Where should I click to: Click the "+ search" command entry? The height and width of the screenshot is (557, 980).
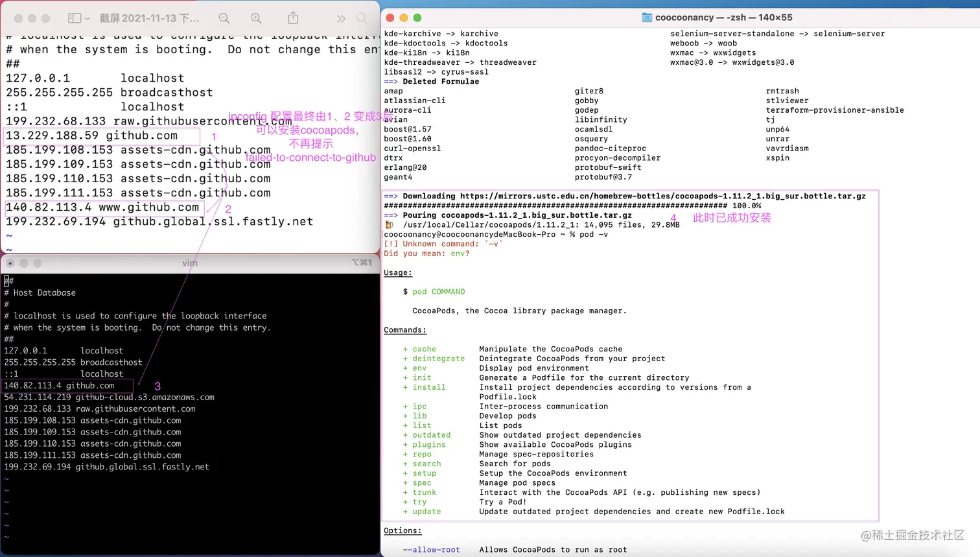click(x=422, y=464)
